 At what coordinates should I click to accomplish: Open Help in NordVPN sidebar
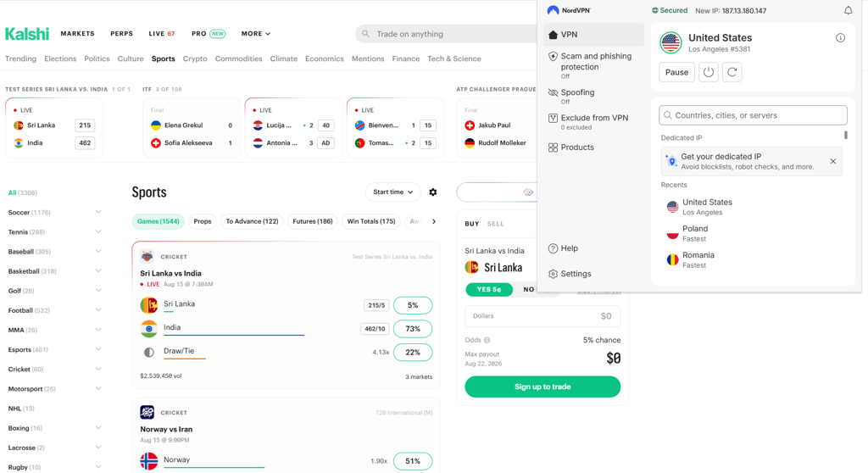[563, 248]
